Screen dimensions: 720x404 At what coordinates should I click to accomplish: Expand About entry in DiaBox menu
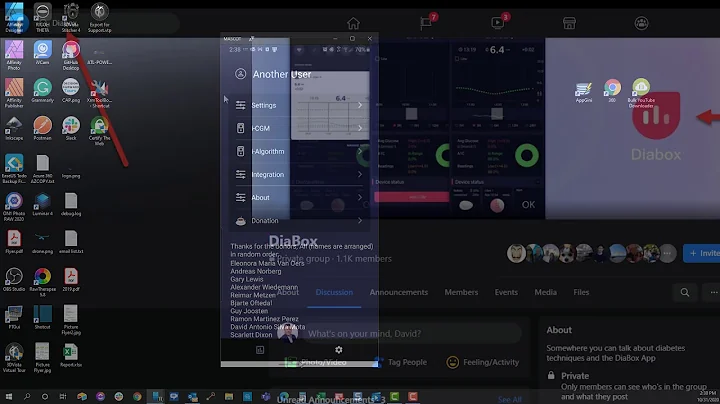pos(299,197)
